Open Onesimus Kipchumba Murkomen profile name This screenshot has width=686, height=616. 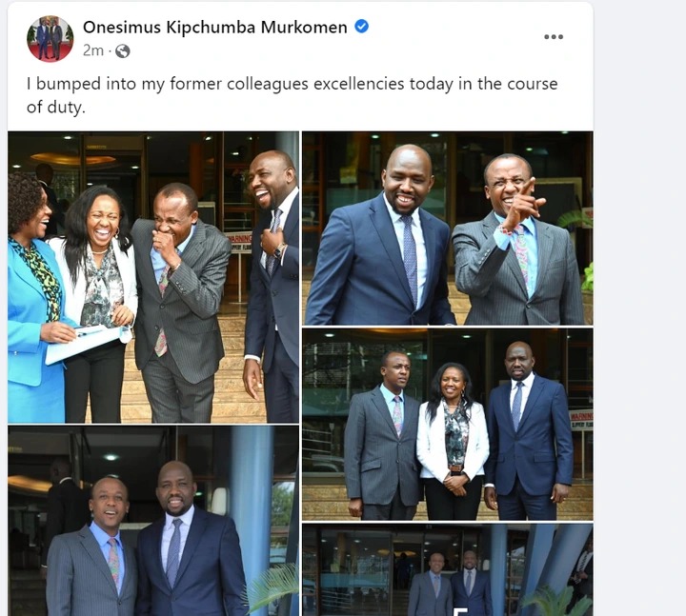click(x=214, y=27)
